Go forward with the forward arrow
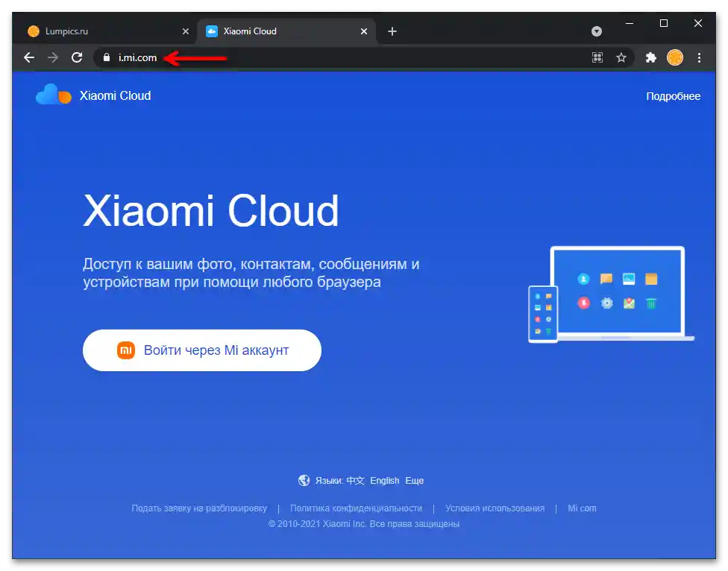The height and width of the screenshot is (571, 728). pos(53,57)
